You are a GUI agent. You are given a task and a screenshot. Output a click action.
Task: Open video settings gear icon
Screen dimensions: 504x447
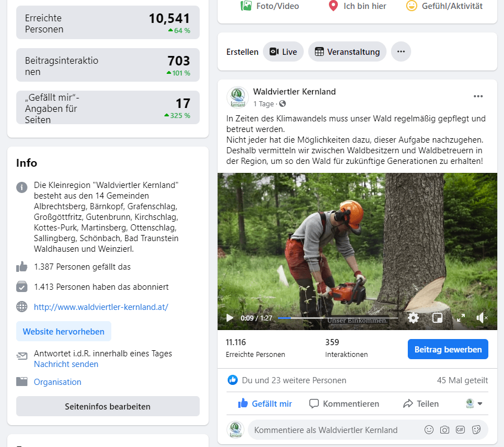click(x=413, y=318)
